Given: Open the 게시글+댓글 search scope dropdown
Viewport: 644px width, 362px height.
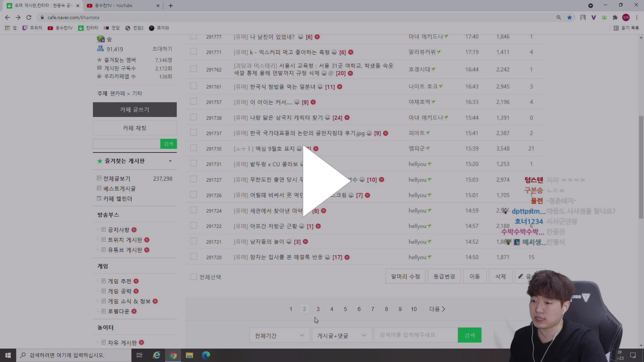Looking at the screenshot, I should [x=341, y=335].
